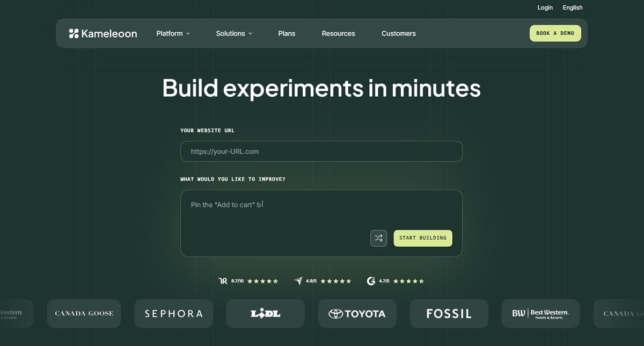The image size is (644, 346).
Task: Click the Fossil logo card
Action: point(449,313)
